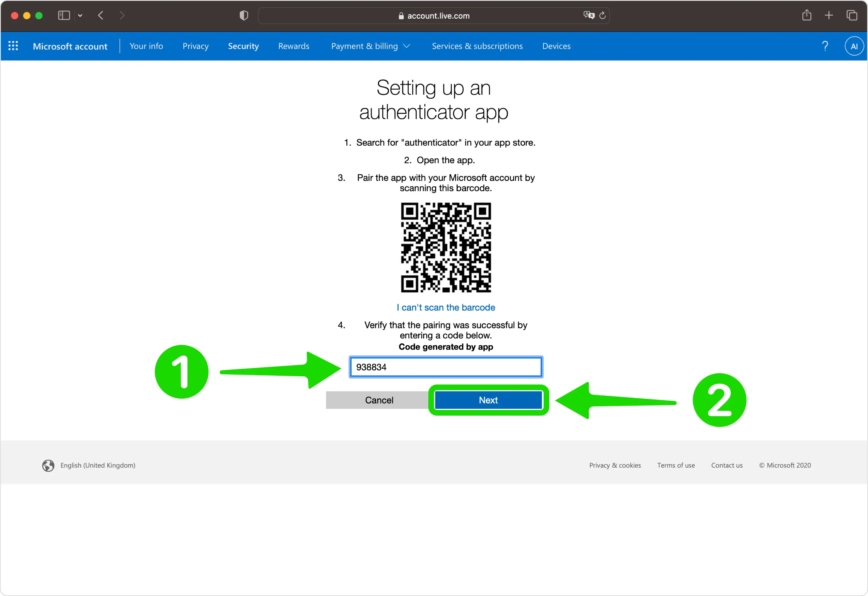Focus the Code generated by app field
The image size is (868, 596).
pyautogui.click(x=446, y=367)
